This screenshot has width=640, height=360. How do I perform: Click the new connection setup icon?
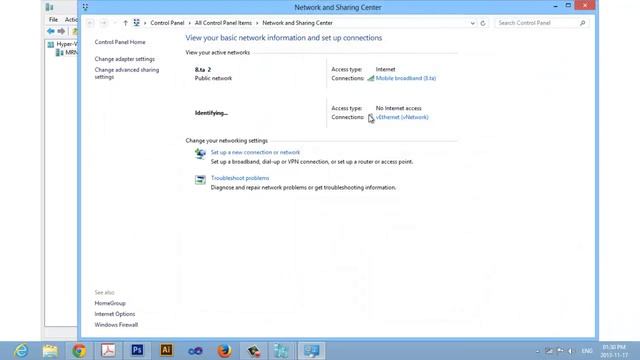pyautogui.click(x=200, y=154)
